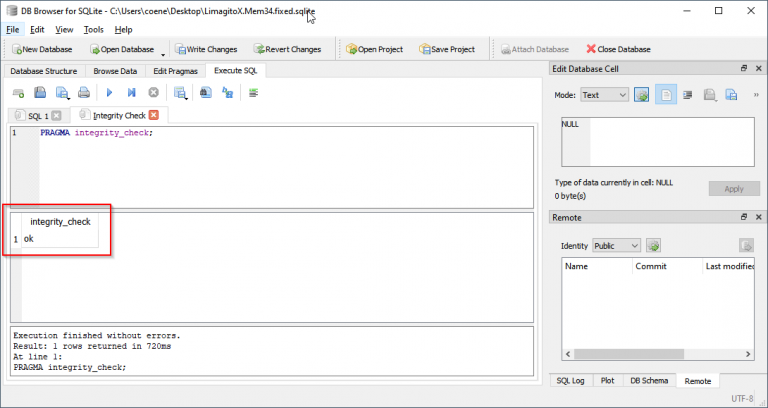Stop execution icon in SQL toolbar

pos(154,93)
